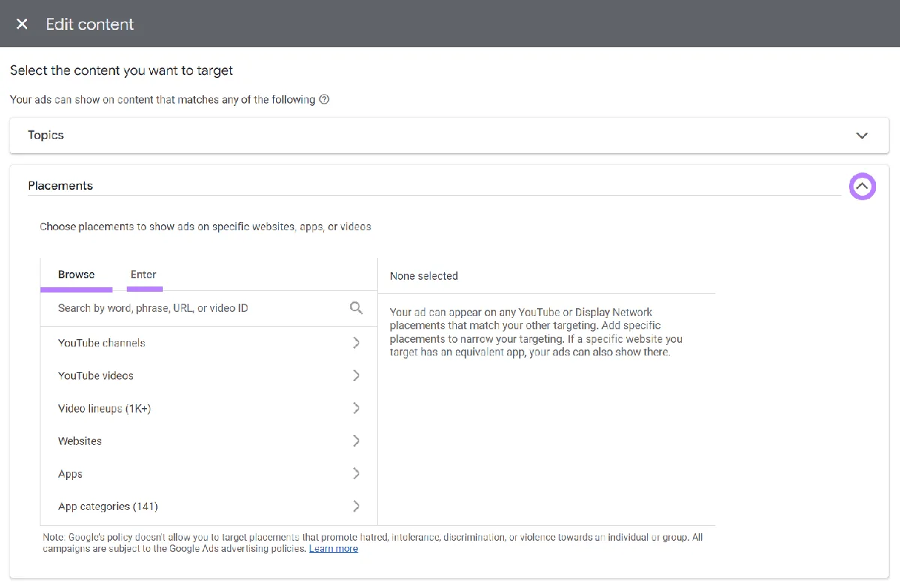Select the YouTube channels row label

click(101, 343)
